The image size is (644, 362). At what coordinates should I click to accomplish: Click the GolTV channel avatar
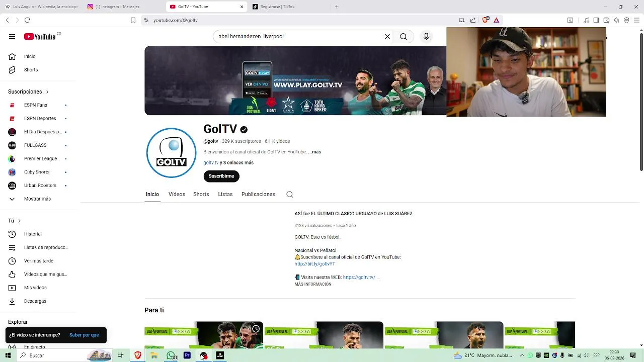pos(172,153)
